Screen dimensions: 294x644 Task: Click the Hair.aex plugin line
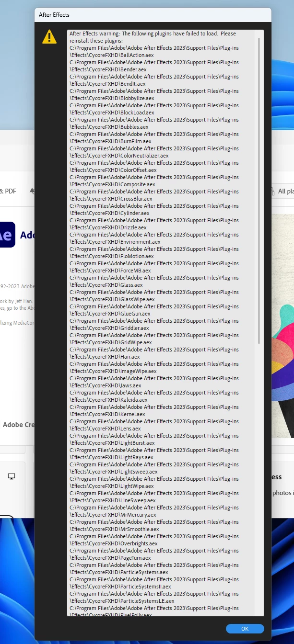point(105,357)
